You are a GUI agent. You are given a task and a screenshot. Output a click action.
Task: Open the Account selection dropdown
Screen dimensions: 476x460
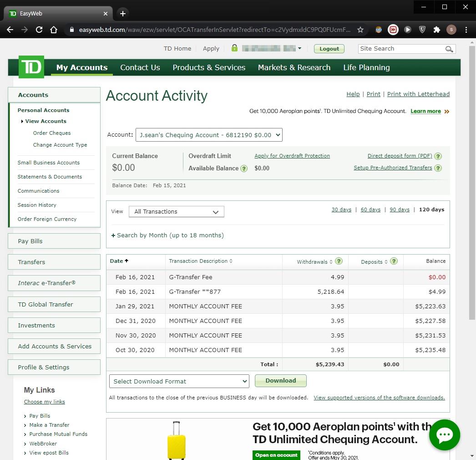click(209, 135)
